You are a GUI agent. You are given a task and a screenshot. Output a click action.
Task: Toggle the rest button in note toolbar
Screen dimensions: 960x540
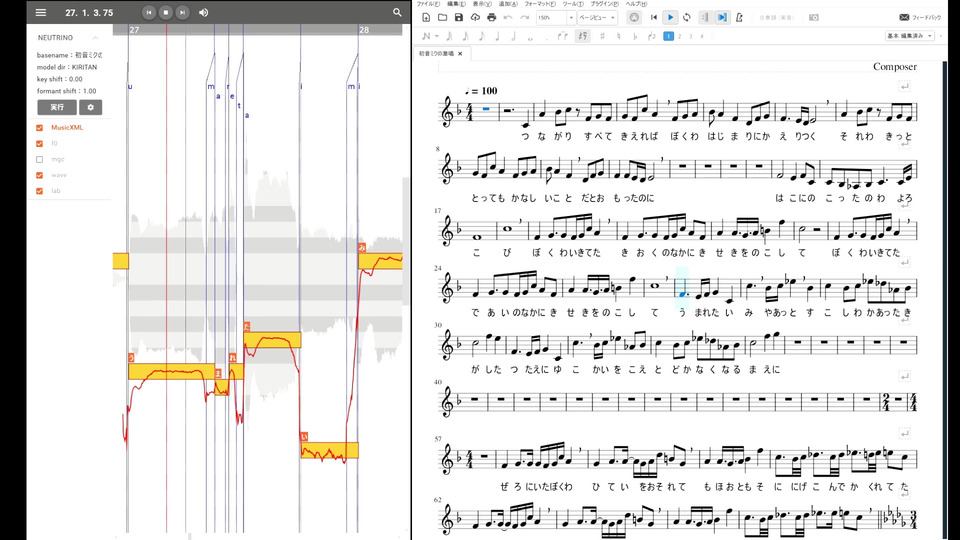click(582, 36)
